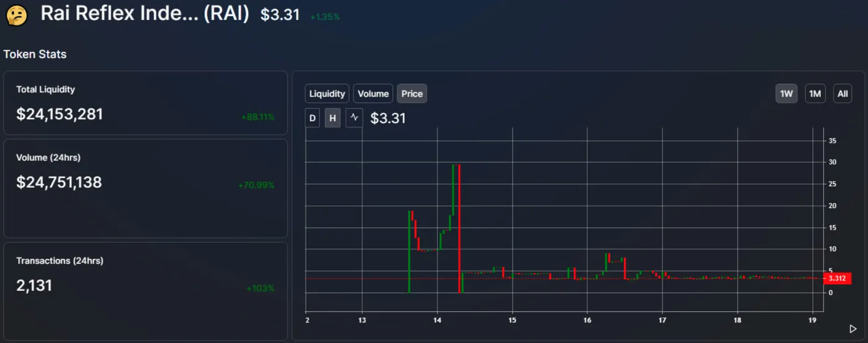Click the +1.35% price change

(325, 17)
